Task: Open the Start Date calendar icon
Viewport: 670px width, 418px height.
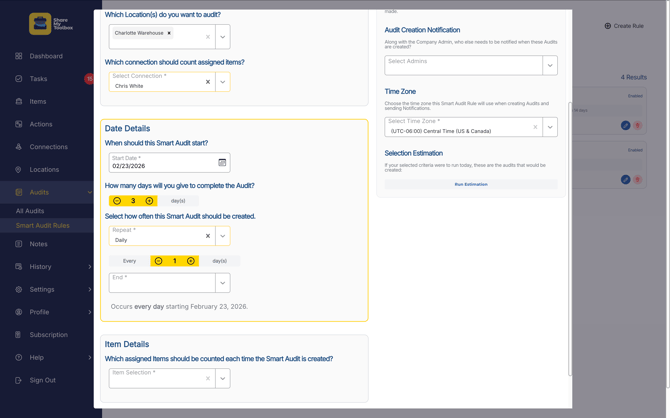Action: [x=222, y=162]
